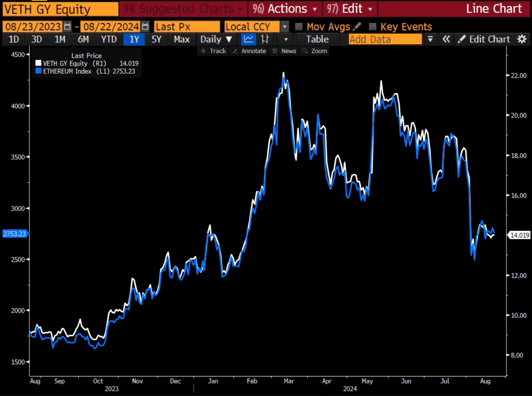Expand the Local CCY currency dropdown
The image size is (532, 396).
(285, 27)
